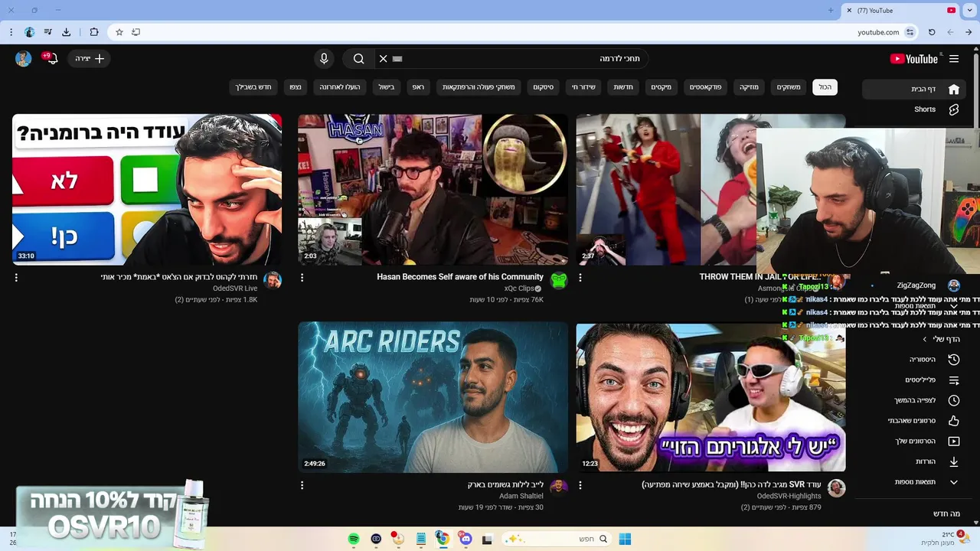This screenshot has height=551, width=980.
Task: Click the OdedSVR Live channel avatar
Action: [273, 281]
